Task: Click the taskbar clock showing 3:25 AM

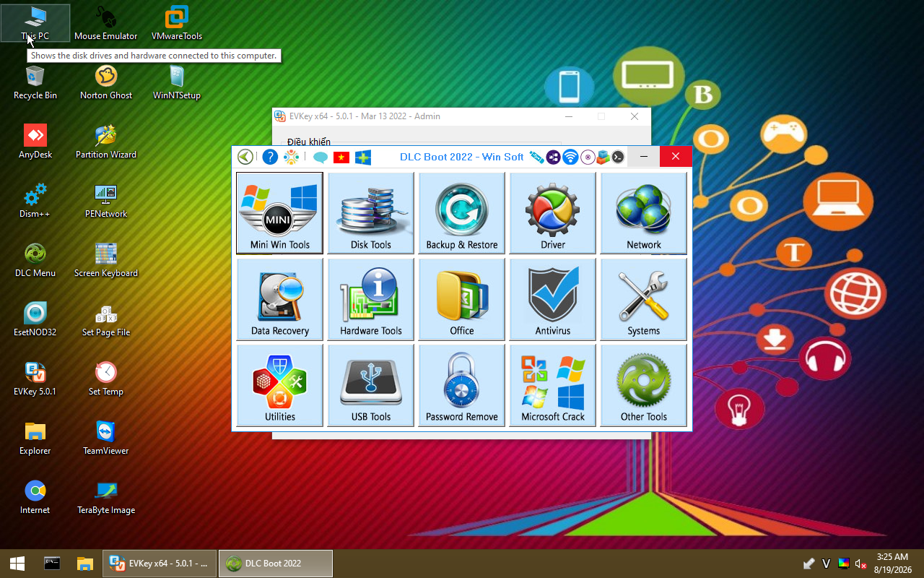Action: click(x=893, y=564)
